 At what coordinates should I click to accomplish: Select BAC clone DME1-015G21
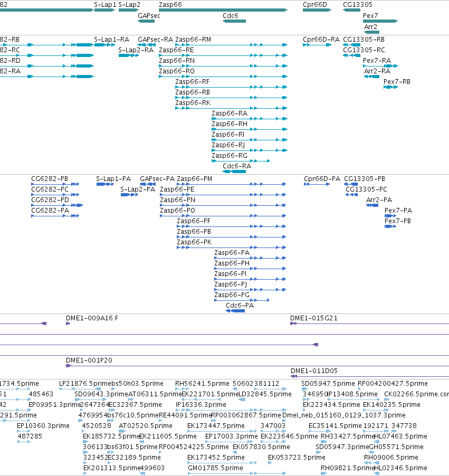(369, 323)
